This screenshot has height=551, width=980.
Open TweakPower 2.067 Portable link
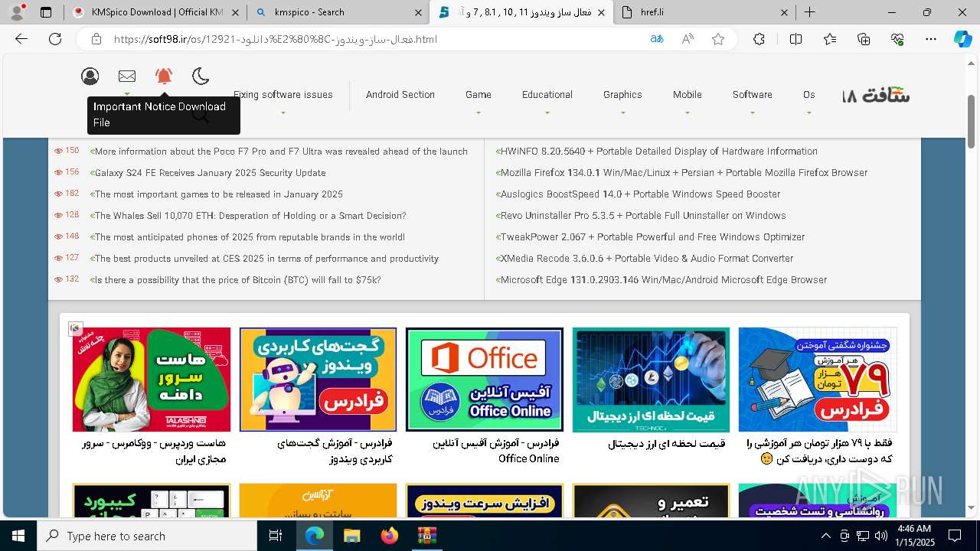click(x=652, y=237)
